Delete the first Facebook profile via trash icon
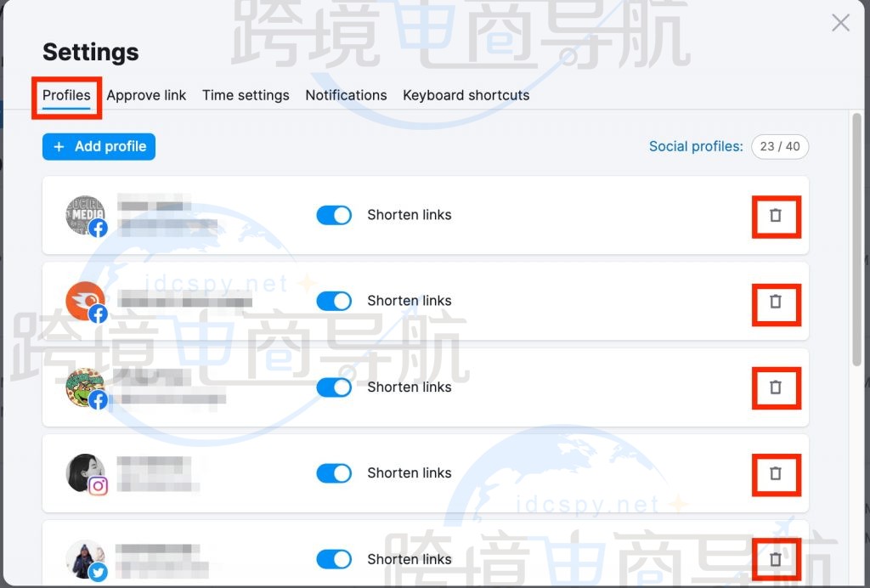 click(x=776, y=215)
